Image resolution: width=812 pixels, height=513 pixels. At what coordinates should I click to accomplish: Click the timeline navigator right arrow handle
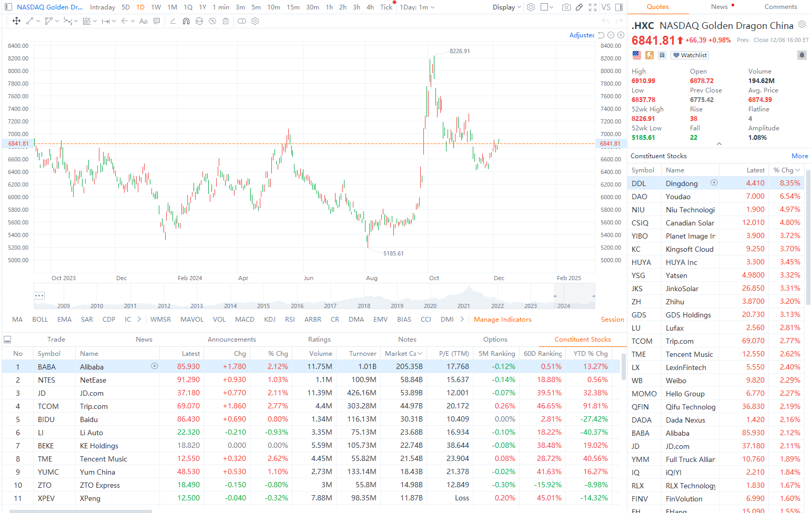pyautogui.click(x=593, y=296)
